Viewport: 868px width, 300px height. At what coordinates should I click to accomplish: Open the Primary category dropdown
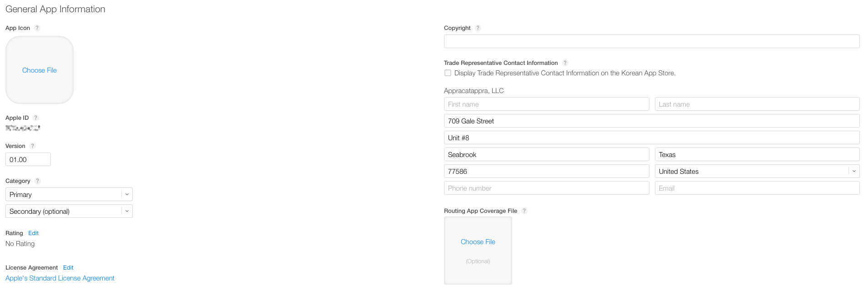pyautogui.click(x=69, y=194)
